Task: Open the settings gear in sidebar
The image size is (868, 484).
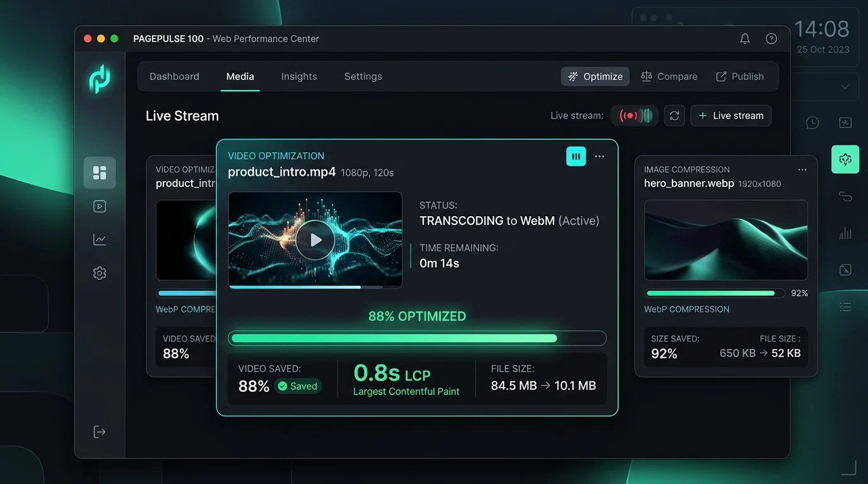Action: tap(100, 273)
